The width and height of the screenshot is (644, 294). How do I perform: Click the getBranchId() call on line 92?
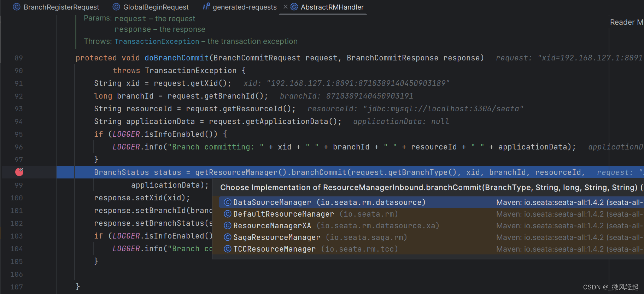tap(234, 96)
